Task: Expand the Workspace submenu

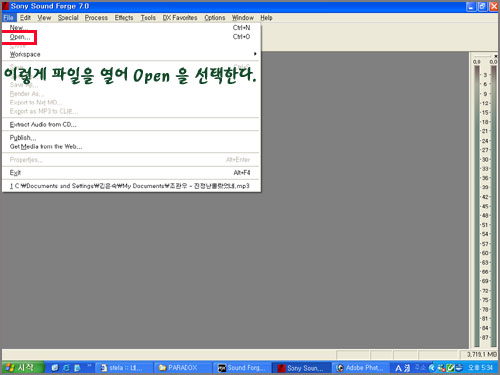Action: click(131, 54)
